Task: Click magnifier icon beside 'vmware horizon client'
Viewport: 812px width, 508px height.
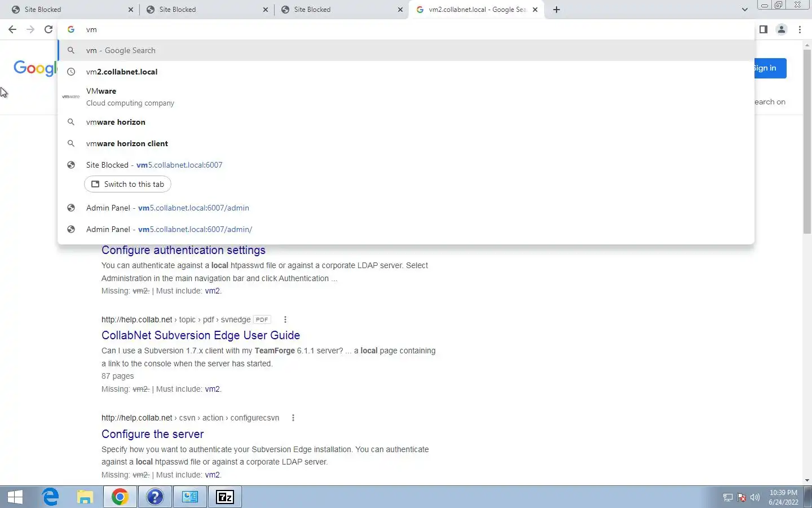Action: point(71,143)
